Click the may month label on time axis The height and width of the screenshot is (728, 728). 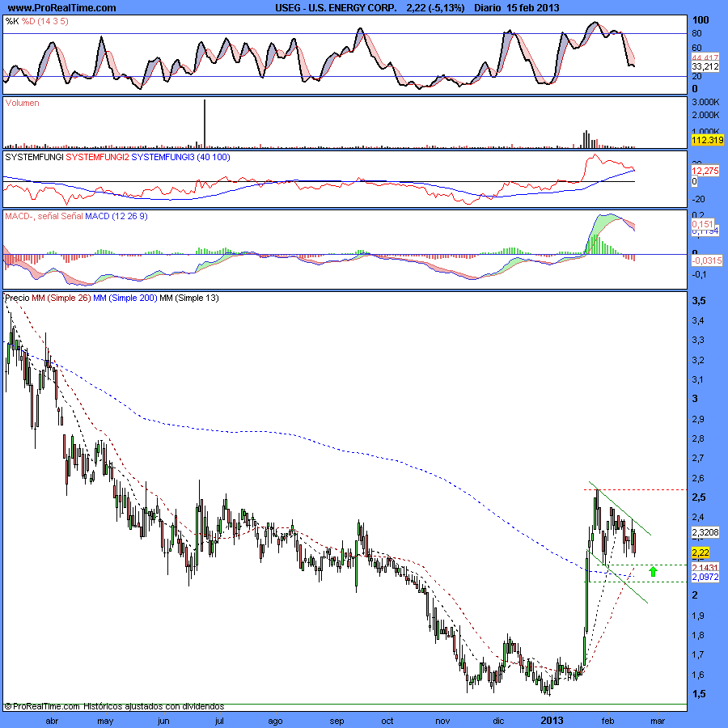[x=105, y=721]
